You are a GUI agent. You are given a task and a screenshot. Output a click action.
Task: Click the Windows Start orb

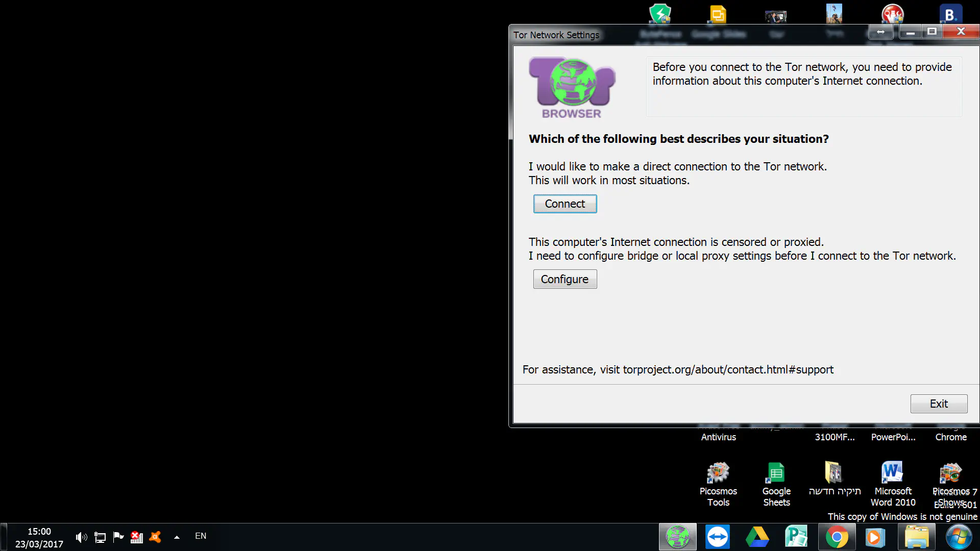(x=959, y=537)
